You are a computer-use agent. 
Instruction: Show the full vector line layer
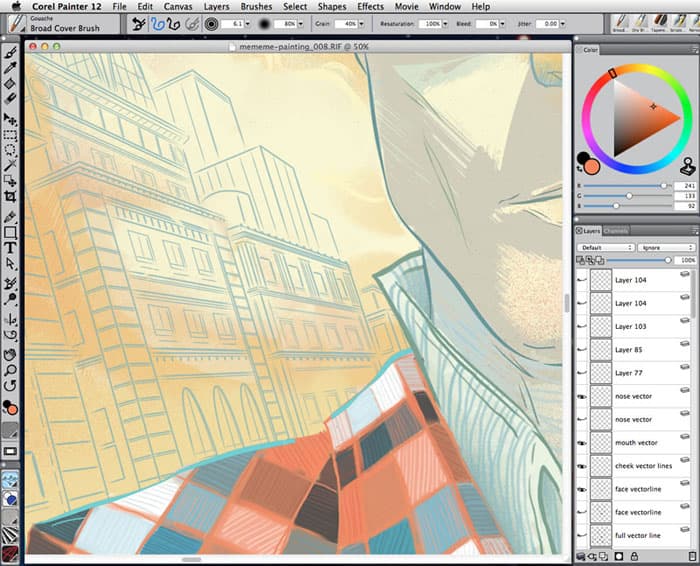[x=582, y=535]
